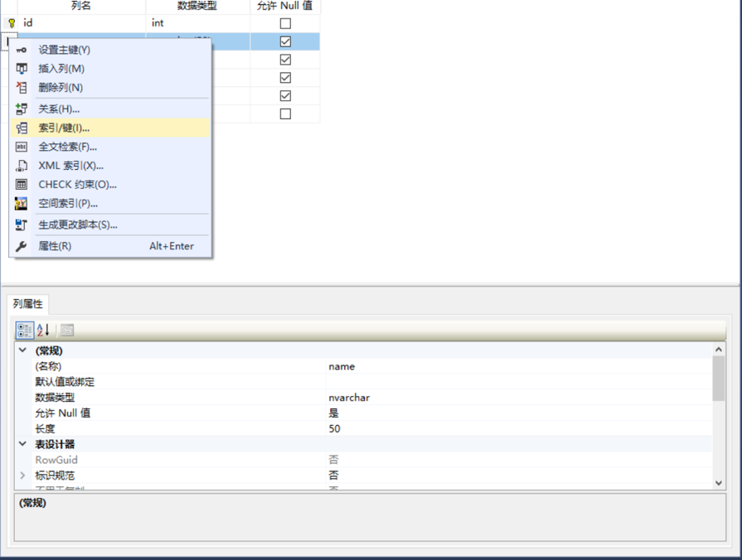Click the Indexes/Keys icon in the menu
Screen dimensions: 742x560
22,128
